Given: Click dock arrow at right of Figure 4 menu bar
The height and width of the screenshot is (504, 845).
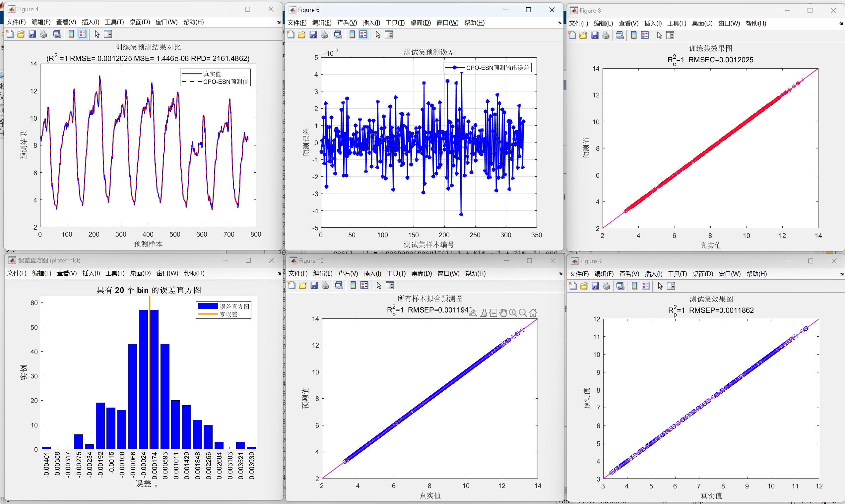Looking at the screenshot, I should point(279,23).
